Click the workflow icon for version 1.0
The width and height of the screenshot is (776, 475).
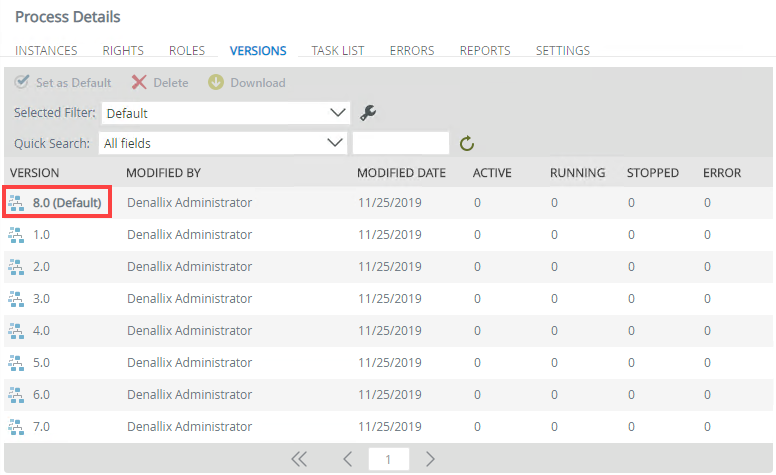(16, 235)
